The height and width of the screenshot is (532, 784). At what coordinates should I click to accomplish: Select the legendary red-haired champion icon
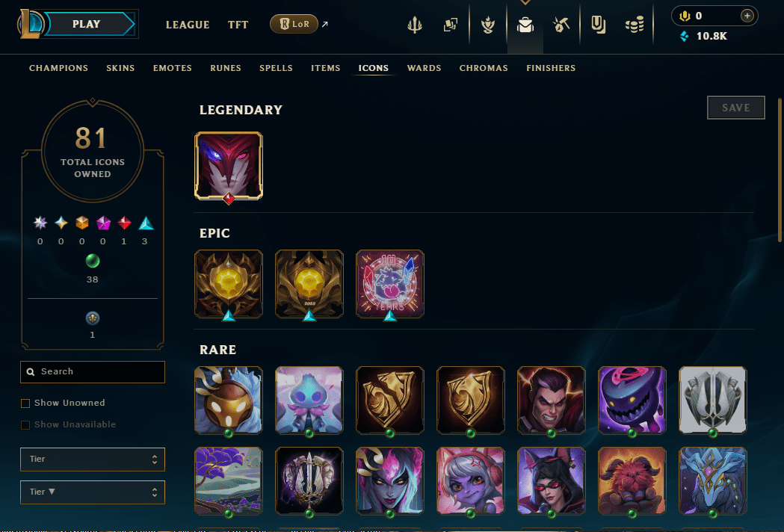[x=229, y=166]
